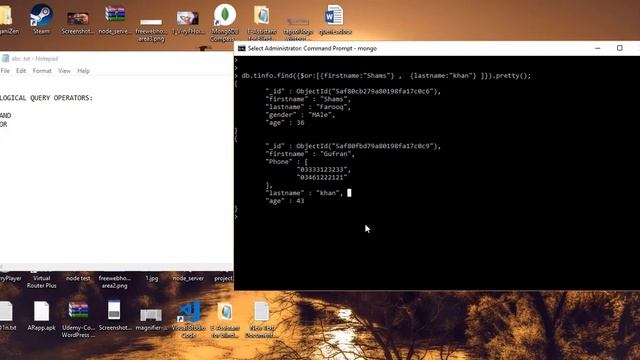640x360 pixels.
Task: Click the "age" : 36 output line
Action: [x=284, y=122]
